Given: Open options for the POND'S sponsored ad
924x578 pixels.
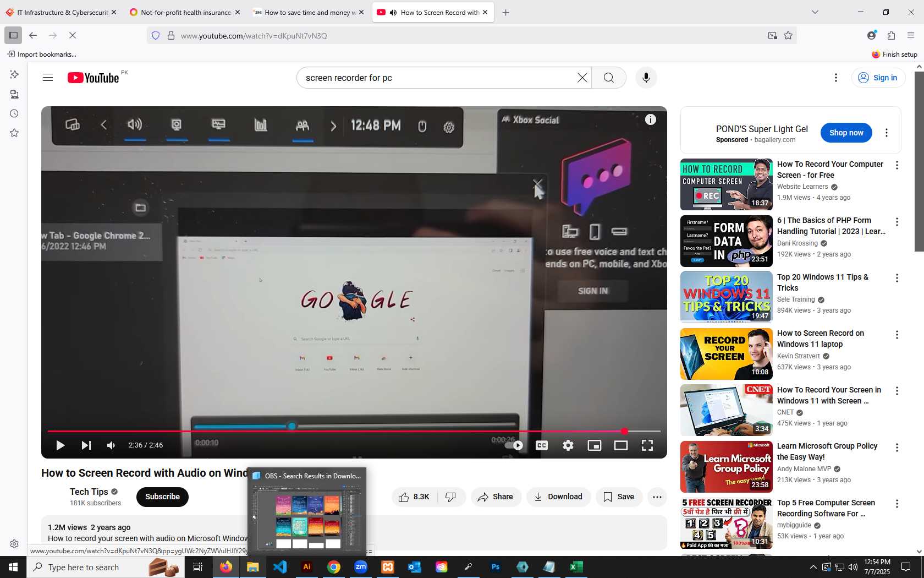Looking at the screenshot, I should (887, 133).
